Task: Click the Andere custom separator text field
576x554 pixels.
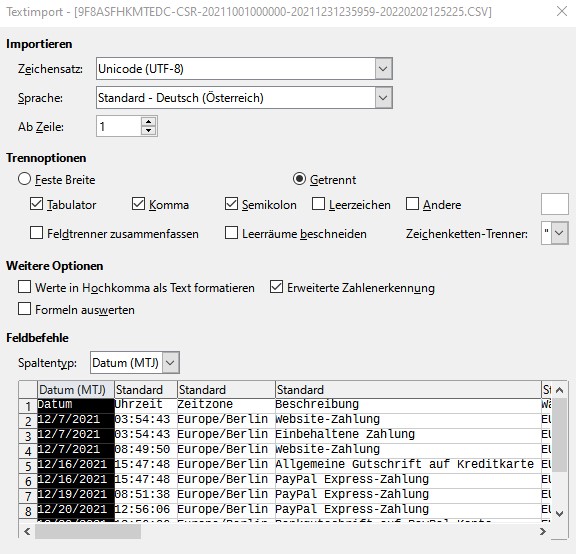Action: pyautogui.click(x=555, y=204)
